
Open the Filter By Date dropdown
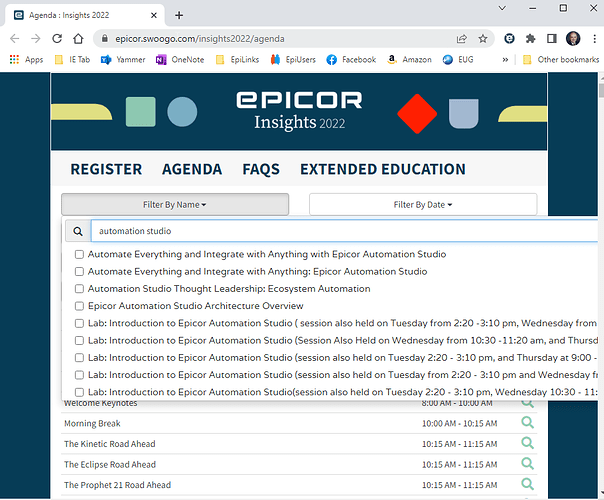click(423, 205)
